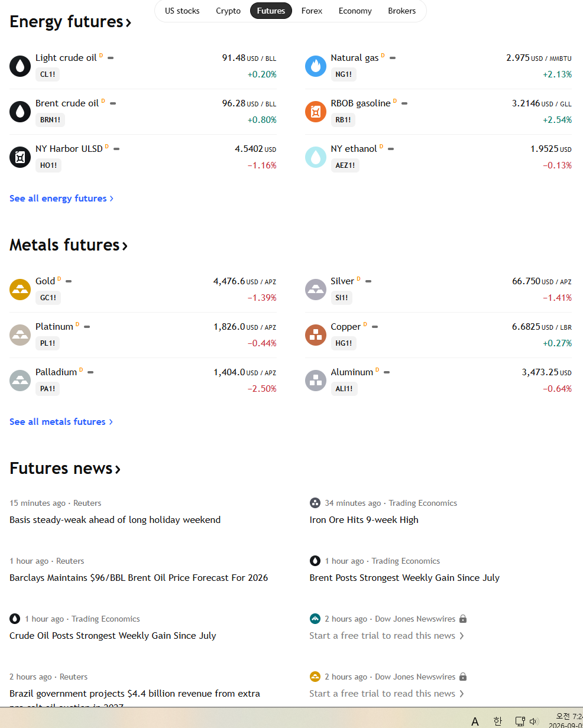Open the Iron Ore Hits 9-week High article

point(364,520)
